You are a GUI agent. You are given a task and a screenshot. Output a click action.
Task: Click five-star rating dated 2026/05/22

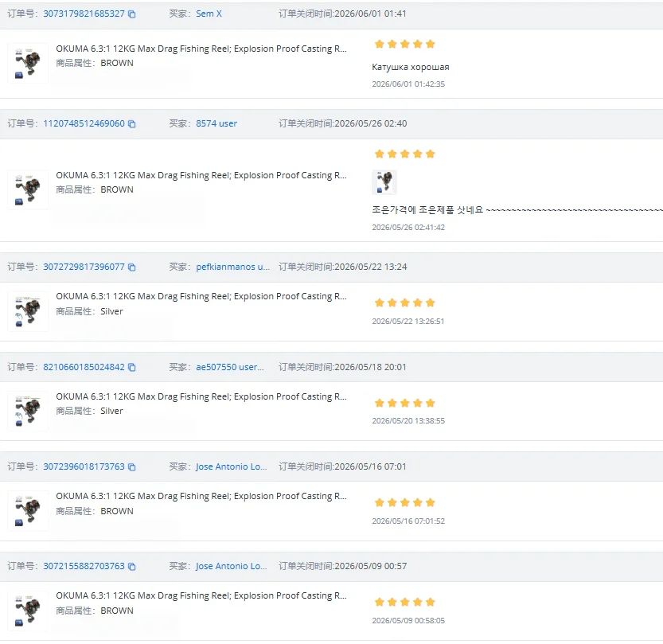click(x=404, y=302)
